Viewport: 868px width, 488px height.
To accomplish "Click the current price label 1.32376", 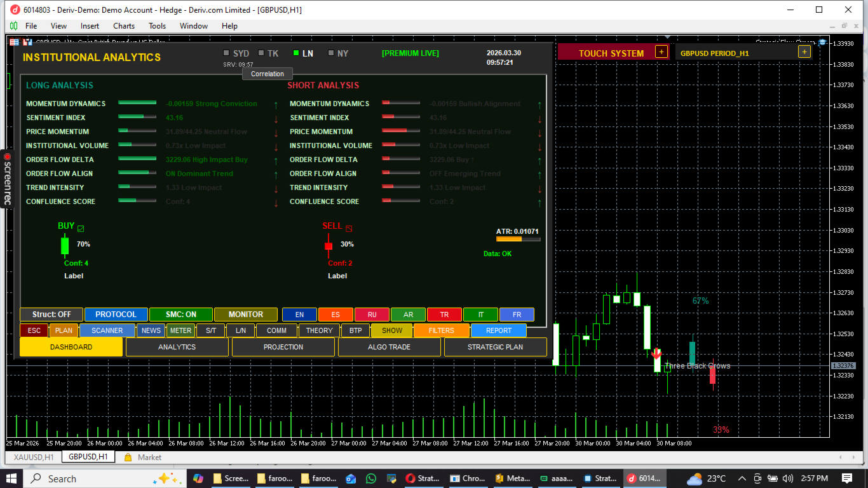I will click(x=844, y=365).
